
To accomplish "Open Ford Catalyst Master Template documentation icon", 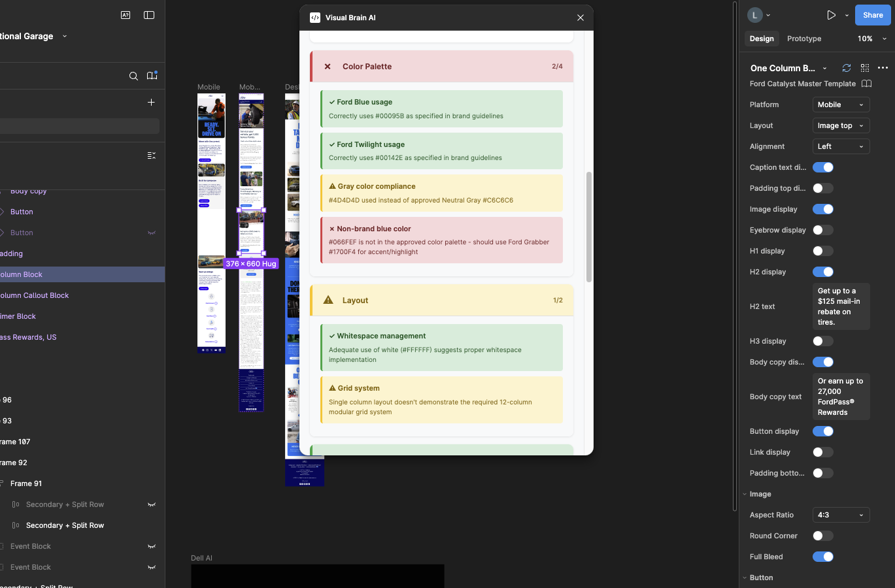I will (x=867, y=84).
